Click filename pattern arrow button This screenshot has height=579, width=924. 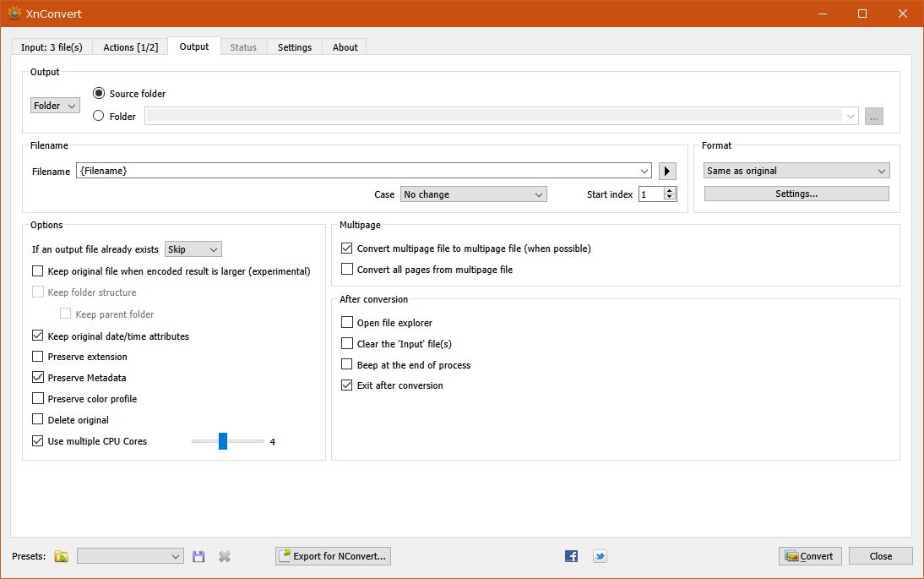[667, 171]
